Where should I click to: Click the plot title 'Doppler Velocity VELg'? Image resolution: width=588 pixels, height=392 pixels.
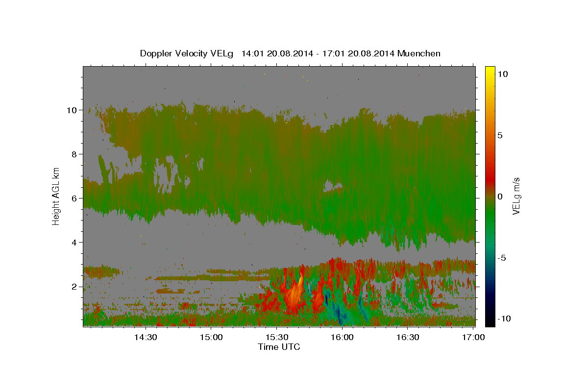(x=186, y=53)
